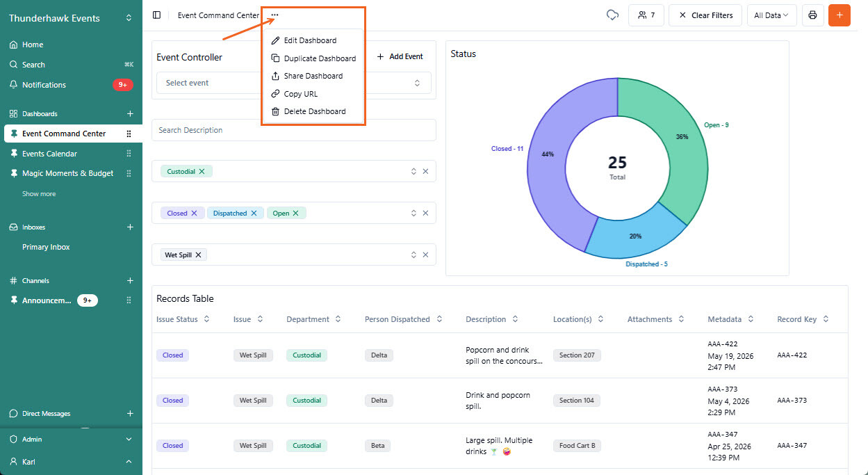Open the chat bubble icon in top bar
The width and height of the screenshot is (868, 475).
tap(612, 15)
